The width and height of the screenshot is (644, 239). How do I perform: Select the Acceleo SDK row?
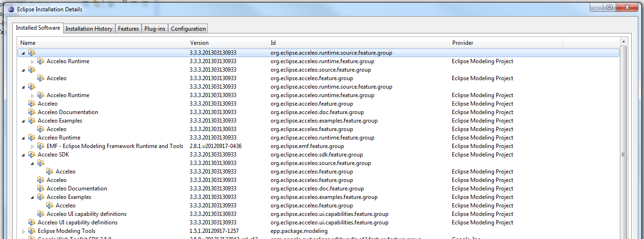(319, 155)
